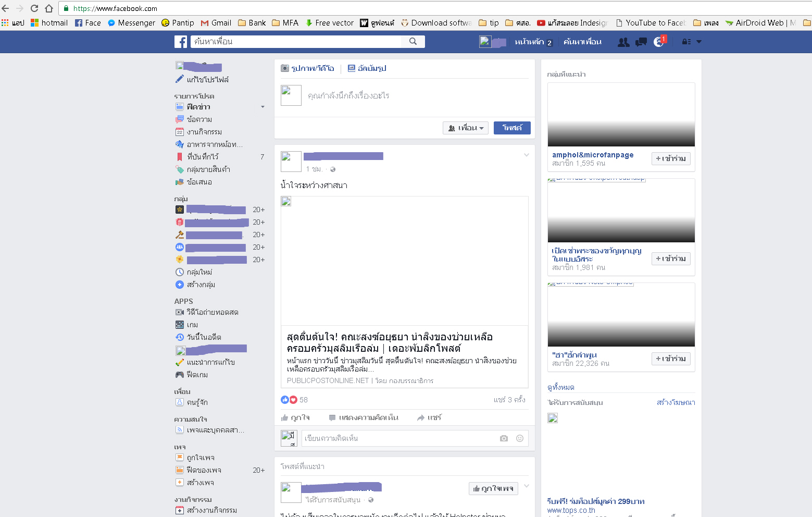This screenshot has height=517, width=812.
Task: Click the ฟีดเกม gamepad icon
Action: pos(180,375)
